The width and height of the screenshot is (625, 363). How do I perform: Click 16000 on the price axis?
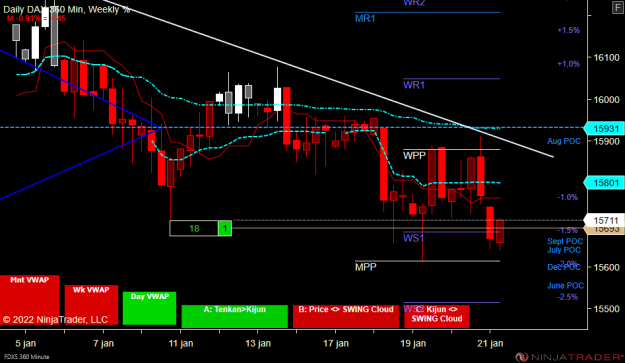pyautogui.click(x=606, y=100)
